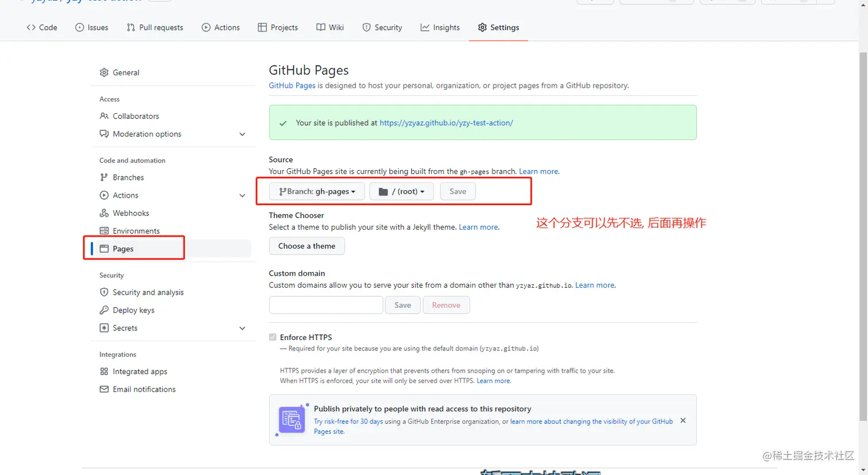This screenshot has width=868, height=475.
Task: Click the Security shield icon in top nav
Action: [366, 28]
